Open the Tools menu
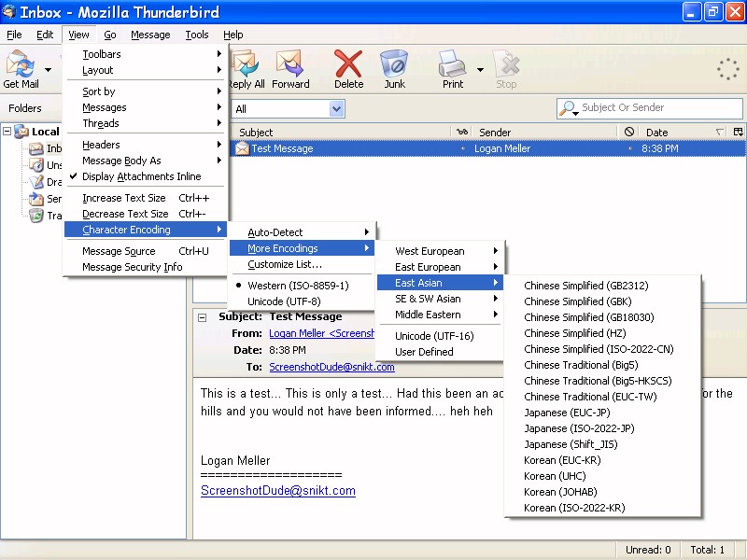Viewport: 747px width, 560px height. tap(197, 35)
